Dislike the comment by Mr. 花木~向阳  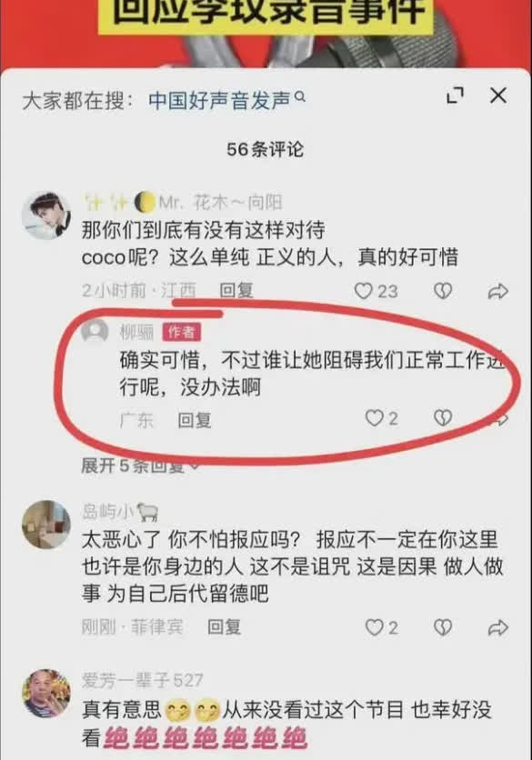tap(442, 291)
